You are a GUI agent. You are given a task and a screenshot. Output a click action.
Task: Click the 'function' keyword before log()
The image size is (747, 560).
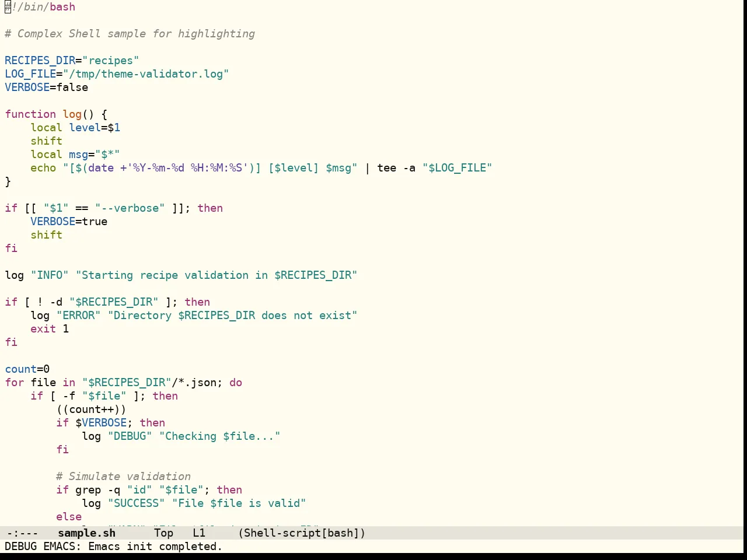(x=30, y=114)
